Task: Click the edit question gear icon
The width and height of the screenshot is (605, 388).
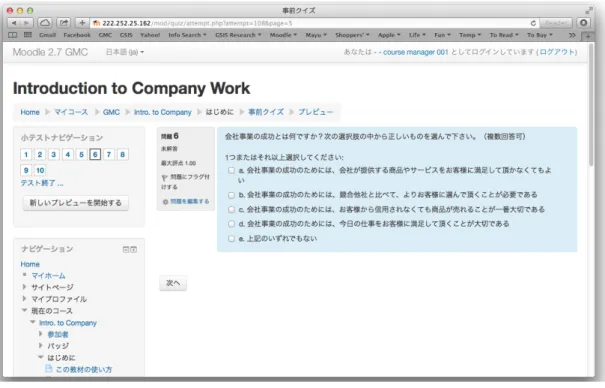Action: [x=165, y=202]
